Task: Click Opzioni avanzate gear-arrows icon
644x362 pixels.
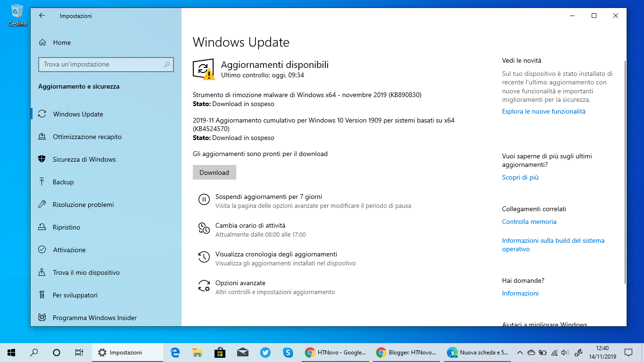Action: click(x=204, y=286)
